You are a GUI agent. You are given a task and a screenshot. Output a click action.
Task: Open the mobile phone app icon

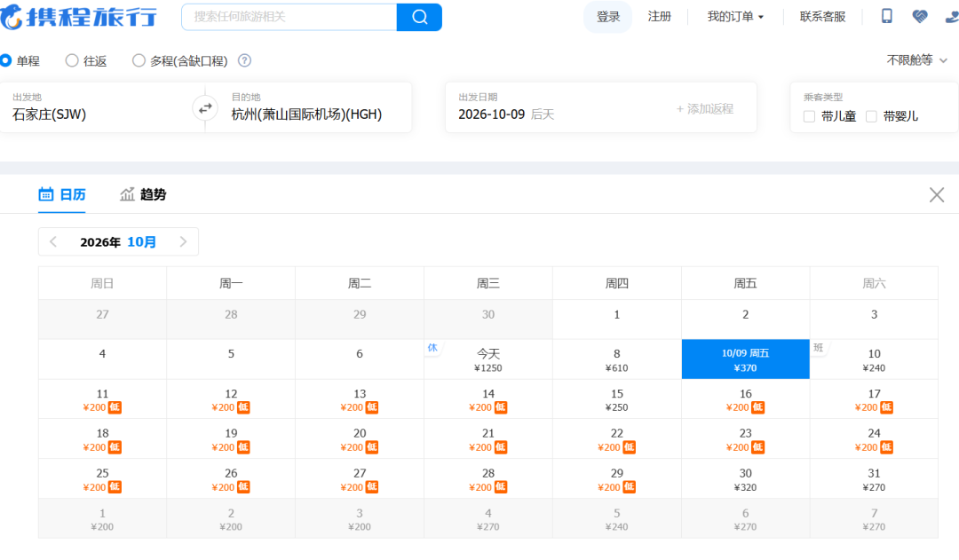886,17
